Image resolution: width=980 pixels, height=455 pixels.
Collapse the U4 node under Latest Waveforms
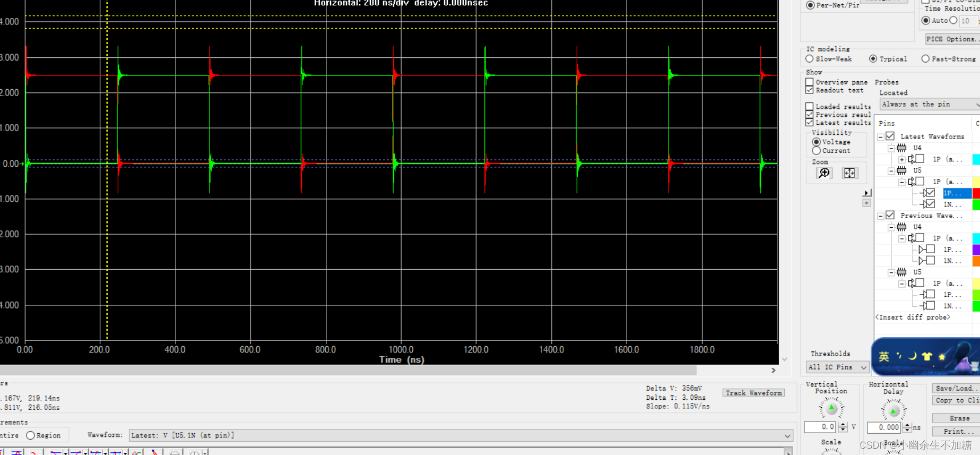tap(891, 148)
